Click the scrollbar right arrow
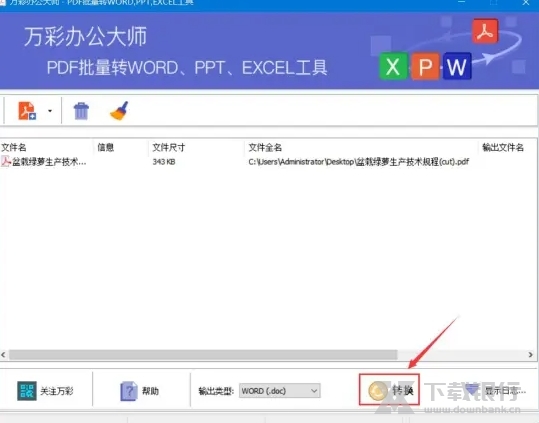Image resolution: width=539 pixels, height=423 pixels. (530, 355)
